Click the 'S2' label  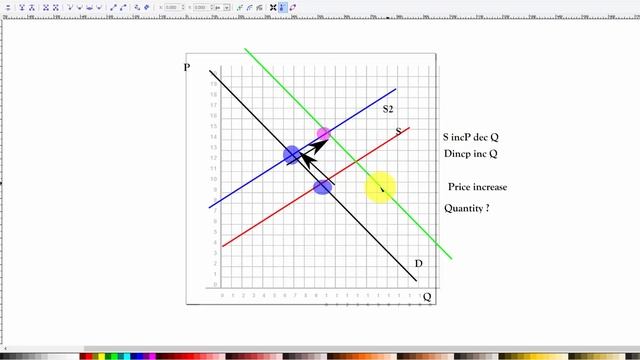click(x=388, y=109)
